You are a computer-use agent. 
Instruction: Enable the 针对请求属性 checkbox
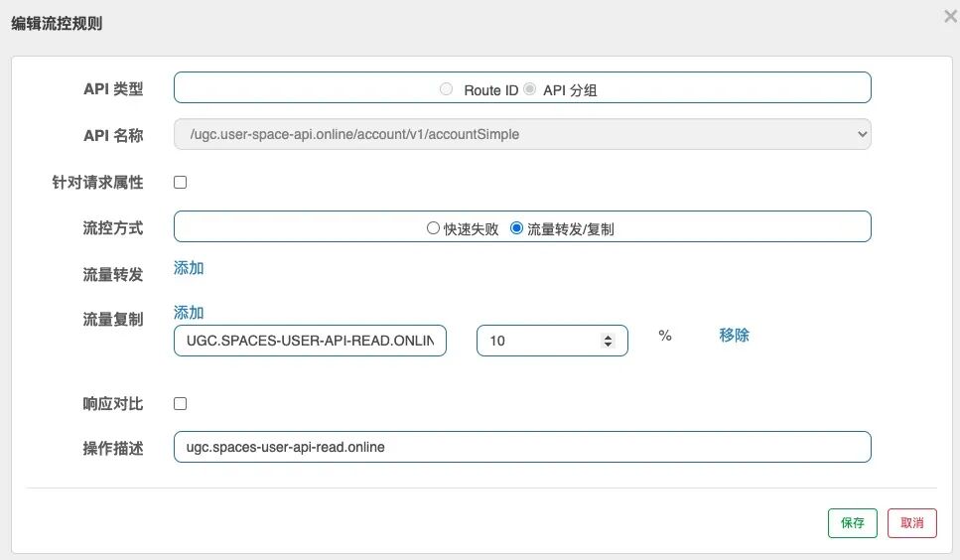coord(180,183)
